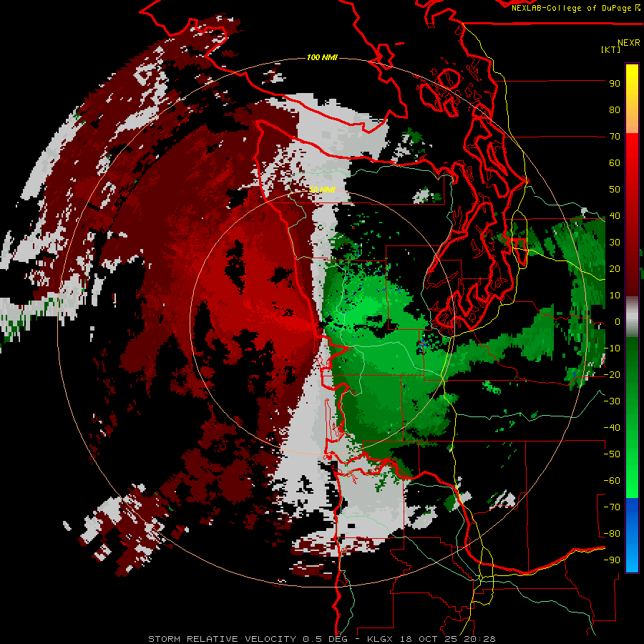Click the 20 value on velocity scale
Viewport: 644px width, 644px height.
pos(615,269)
